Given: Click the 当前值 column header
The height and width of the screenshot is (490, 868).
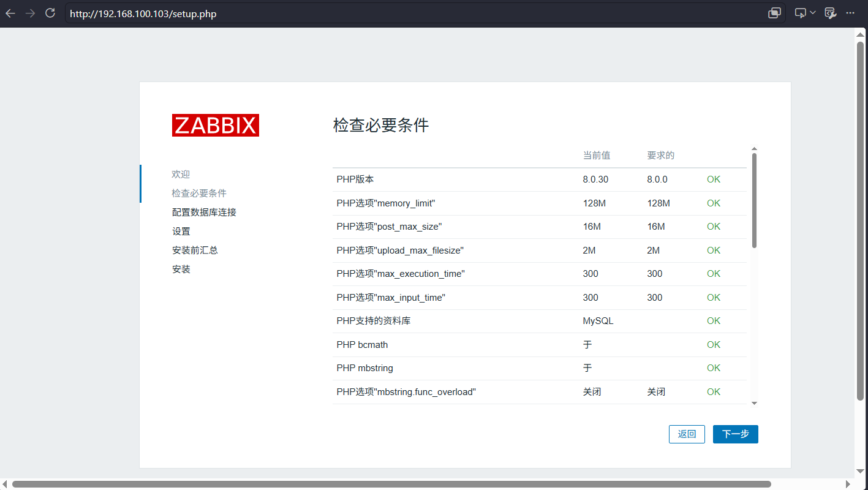Looking at the screenshot, I should pyautogui.click(x=597, y=156).
